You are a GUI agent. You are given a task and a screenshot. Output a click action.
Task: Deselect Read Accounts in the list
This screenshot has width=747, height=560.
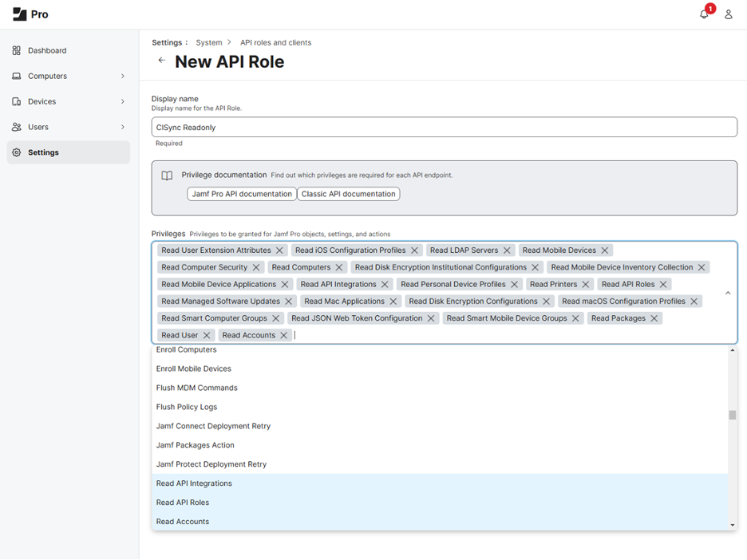coord(440,522)
